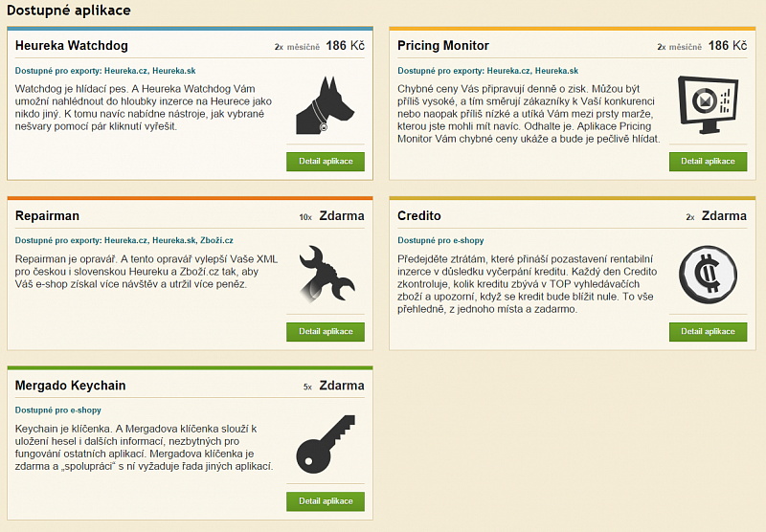Open Detail aplikace for Pricing Monitor
Screen dimensions: 766x532
708,161
